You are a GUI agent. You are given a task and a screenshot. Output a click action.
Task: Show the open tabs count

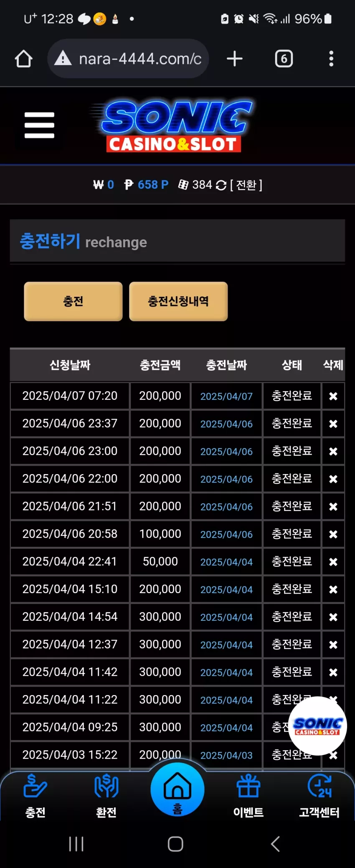(284, 58)
